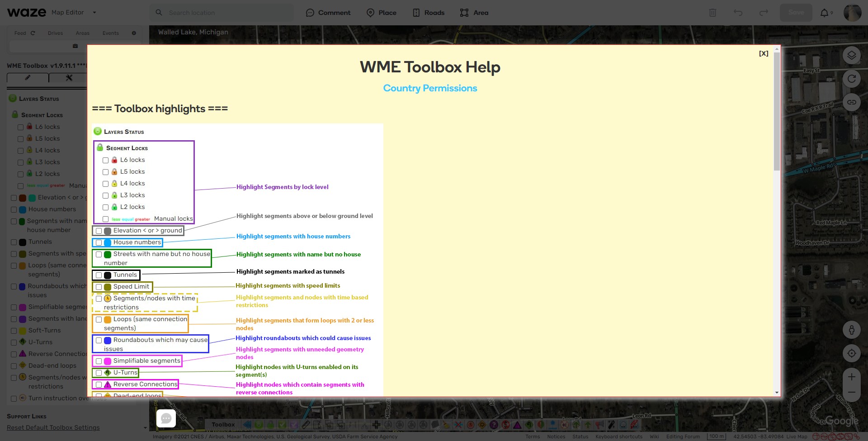Image resolution: width=868 pixels, height=441 pixels.
Task: Enable L2 locks checkbox in sidebar
Action: tap(20, 175)
